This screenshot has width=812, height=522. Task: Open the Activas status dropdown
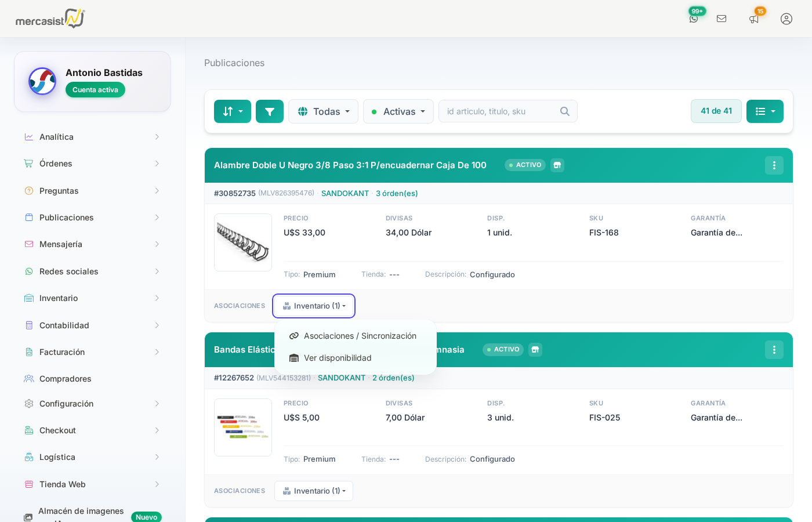point(398,111)
